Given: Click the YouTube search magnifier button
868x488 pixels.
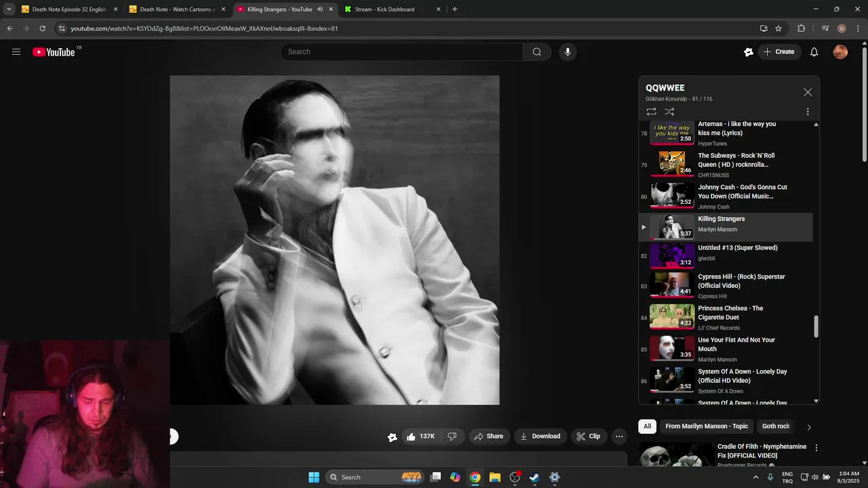Looking at the screenshot, I should pyautogui.click(x=537, y=52).
